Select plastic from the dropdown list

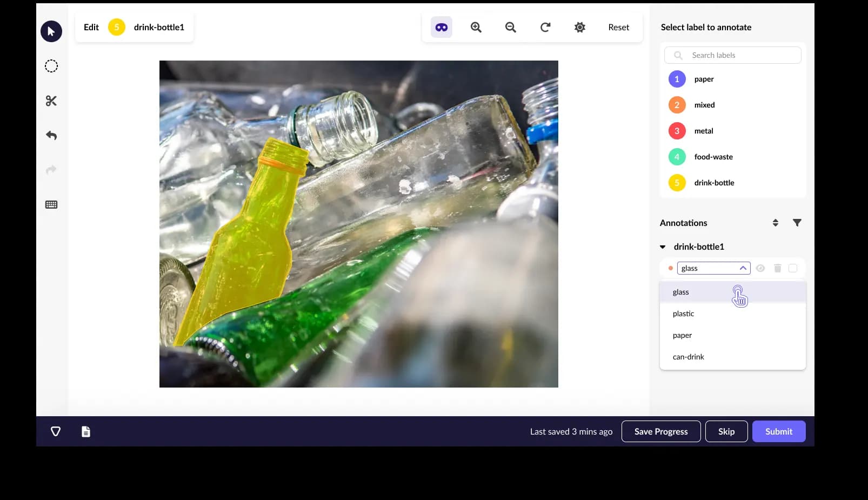[x=683, y=314]
